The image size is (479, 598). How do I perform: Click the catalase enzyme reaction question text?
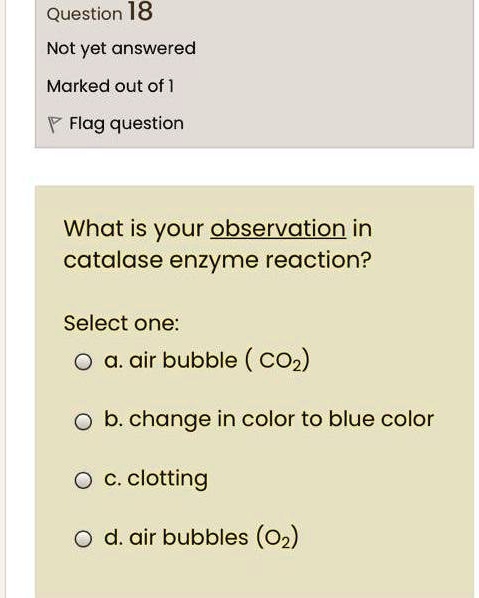(218, 245)
